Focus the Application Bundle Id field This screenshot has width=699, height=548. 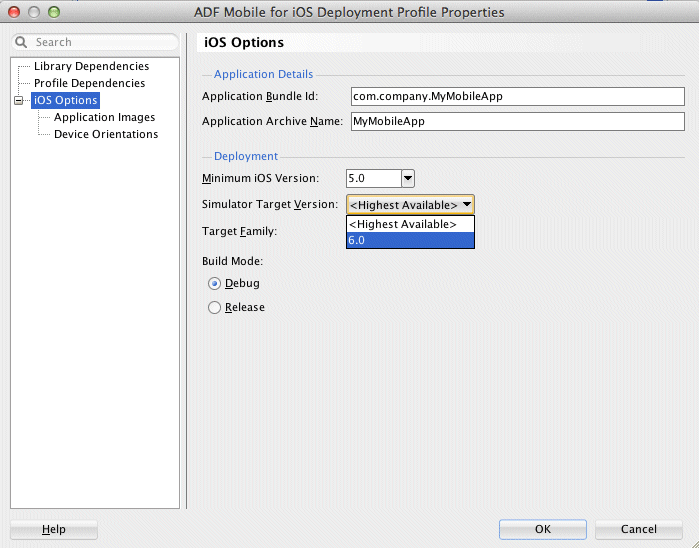click(517, 96)
